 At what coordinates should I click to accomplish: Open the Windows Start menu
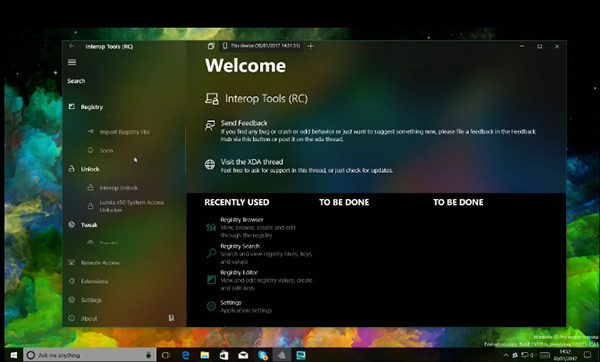click(13, 355)
